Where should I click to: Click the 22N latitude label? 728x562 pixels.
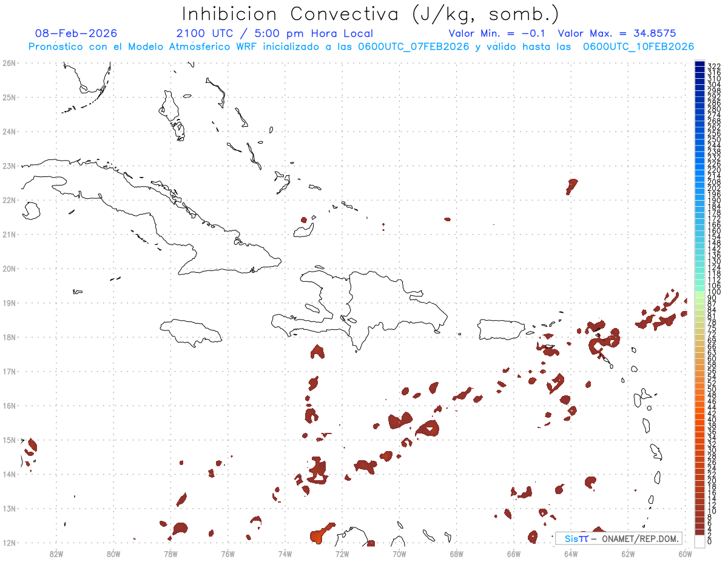[x=8, y=200]
